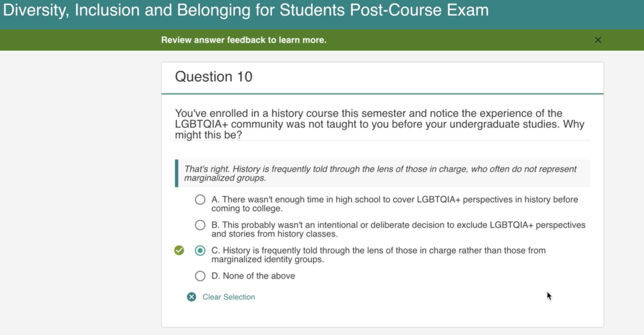The image size is (644, 335).
Task: Click the teal accent bar of feedback box
Action: (177, 173)
